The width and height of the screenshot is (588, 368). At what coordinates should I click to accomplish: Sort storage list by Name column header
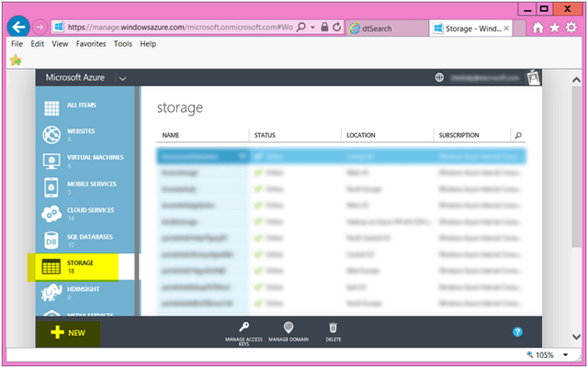tap(171, 136)
